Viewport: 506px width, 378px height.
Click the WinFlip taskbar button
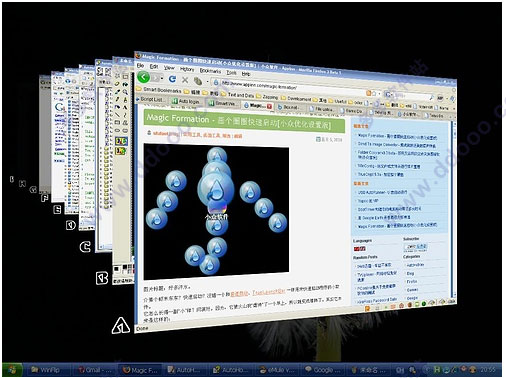[x=46, y=370]
